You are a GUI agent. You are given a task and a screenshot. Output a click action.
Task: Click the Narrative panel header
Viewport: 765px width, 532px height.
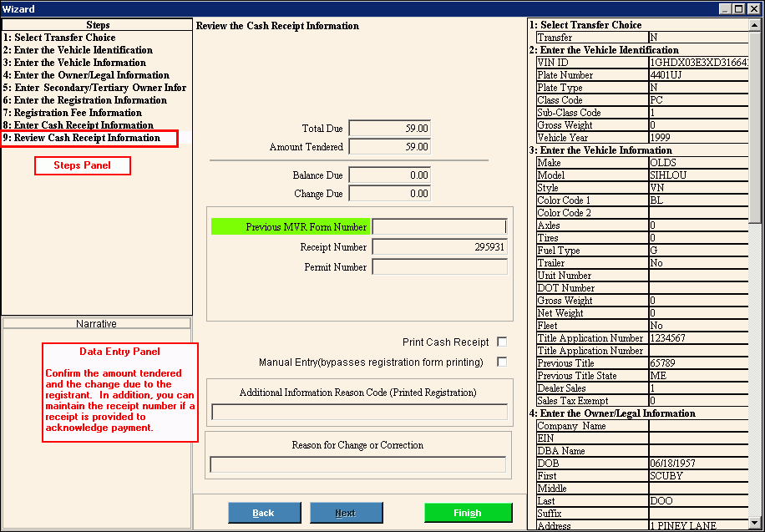pyautogui.click(x=96, y=323)
